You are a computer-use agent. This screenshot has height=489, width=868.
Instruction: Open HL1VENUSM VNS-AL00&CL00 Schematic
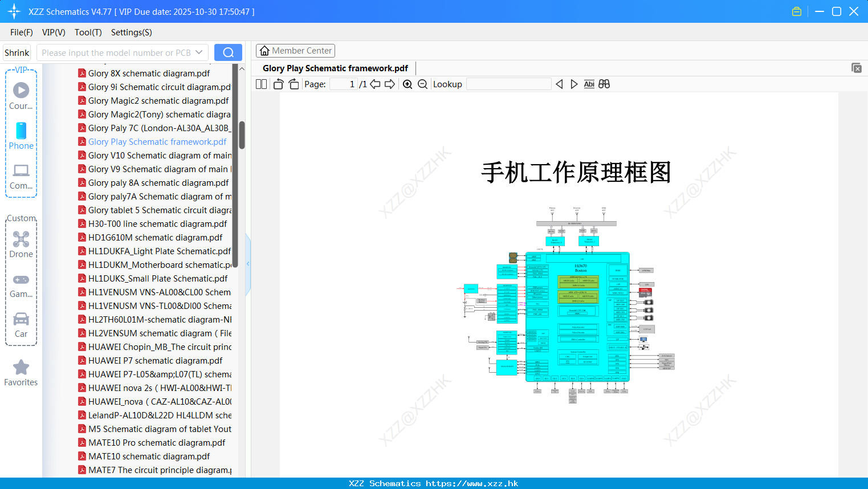click(154, 292)
